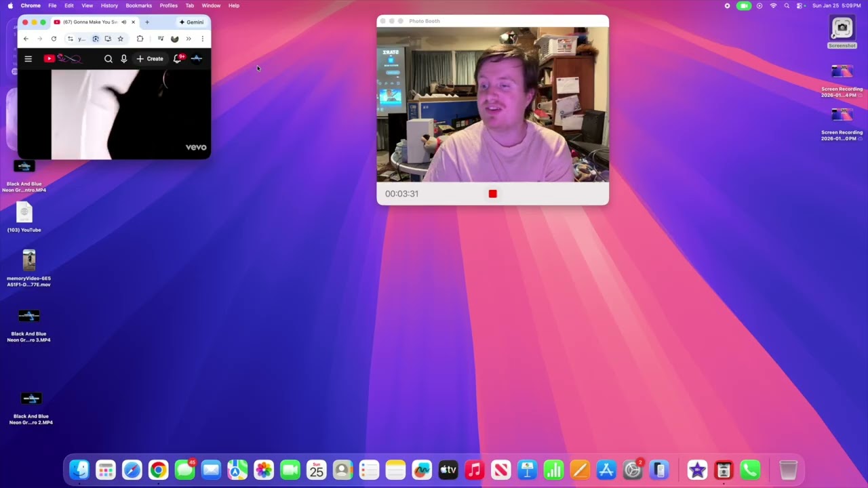The image size is (868, 488).
Task: Go forward in Chrome
Action: pyautogui.click(x=39, y=39)
